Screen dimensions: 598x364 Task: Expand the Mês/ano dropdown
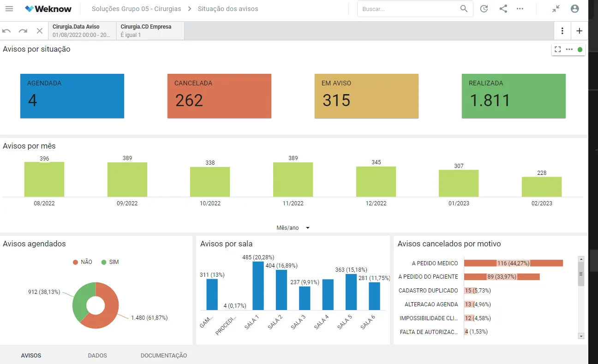click(293, 228)
